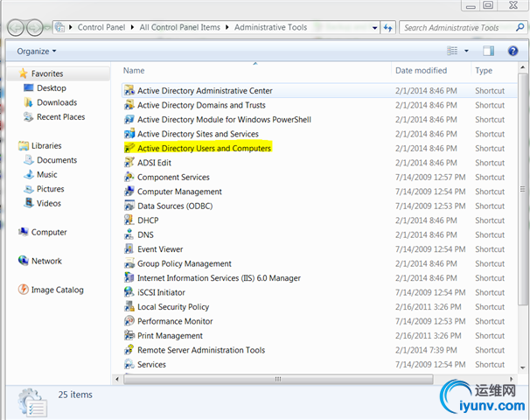530x420 pixels.
Task: Click Performance Monitor date 7/14/2009 12:53 PM
Action: click(x=430, y=321)
